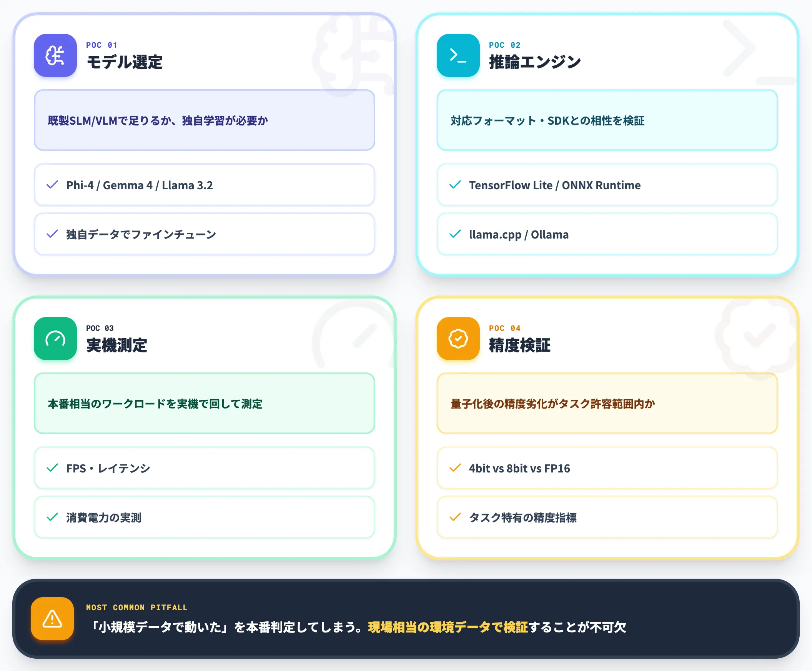Image resolution: width=812 pixels, height=671 pixels.
Task: Click the POC 02 label
Action: 504,45
